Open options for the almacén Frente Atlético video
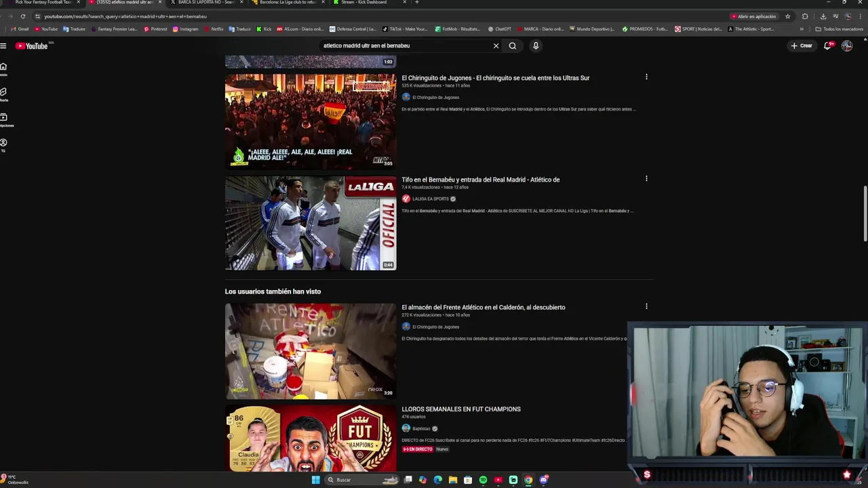This screenshot has width=868, height=488. [x=646, y=306]
